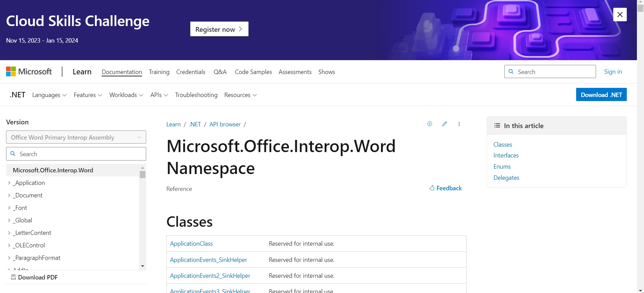Screen dimensions: 644x293
Task: Click the Register now button
Action: pyautogui.click(x=219, y=29)
